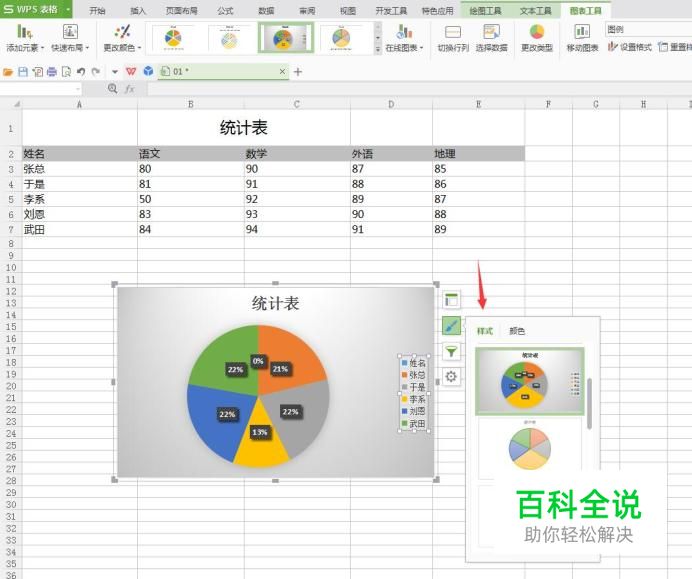This screenshot has width=692, height=579.
Task: Open the WPS 表格 application menu dropdown
Action: (68, 9)
